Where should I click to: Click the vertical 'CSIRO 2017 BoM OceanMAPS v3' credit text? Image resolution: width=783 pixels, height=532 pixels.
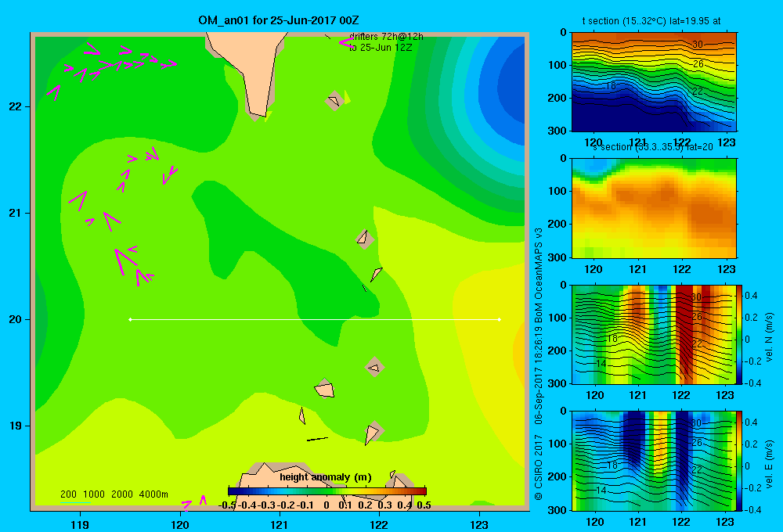(x=539, y=365)
